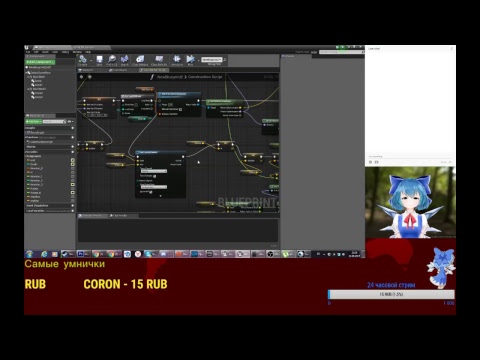Add an Event Dispatcher with its plus button

pos(72,206)
